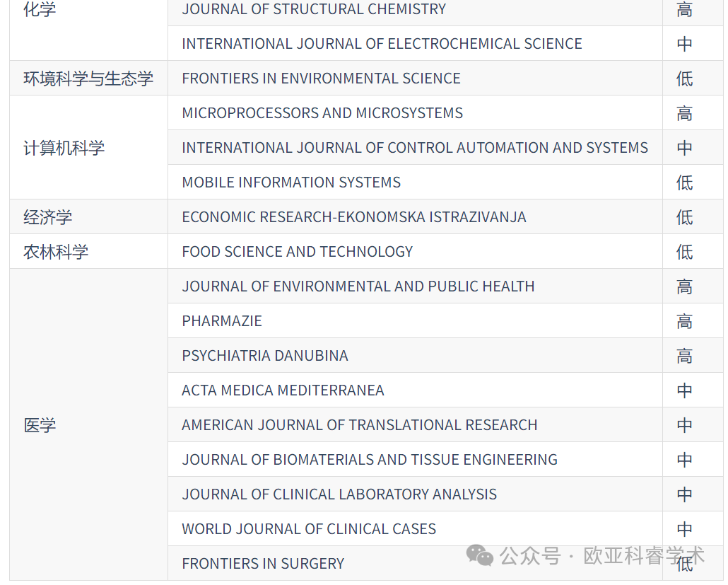
Task: Click 中 rating for ACTA MEDICA MEDITERRANEA
Action: pyautogui.click(x=684, y=390)
